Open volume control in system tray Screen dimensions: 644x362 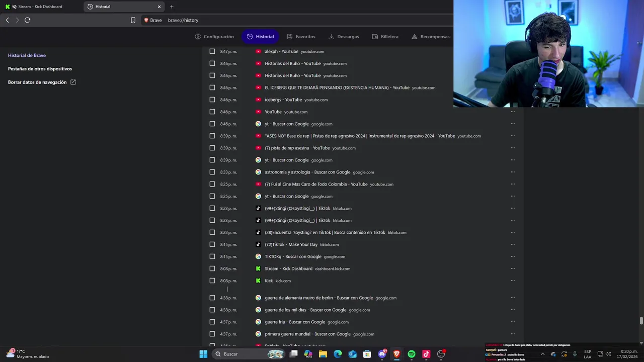608,354
